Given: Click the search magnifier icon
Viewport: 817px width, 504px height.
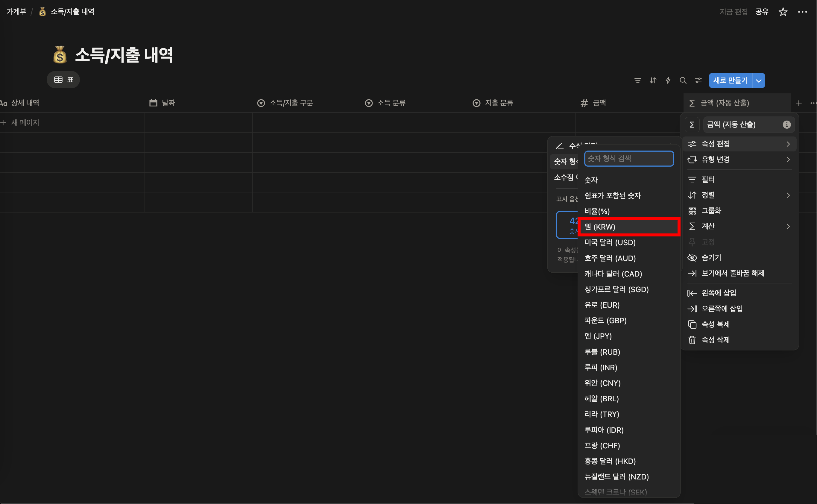Looking at the screenshot, I should 683,80.
